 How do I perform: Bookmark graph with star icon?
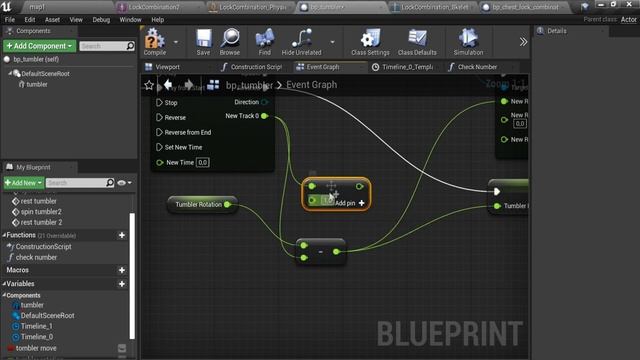[149, 85]
